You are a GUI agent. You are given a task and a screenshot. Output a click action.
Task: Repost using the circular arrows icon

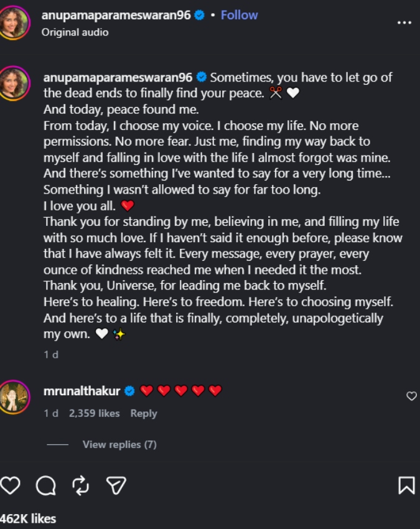click(81, 485)
